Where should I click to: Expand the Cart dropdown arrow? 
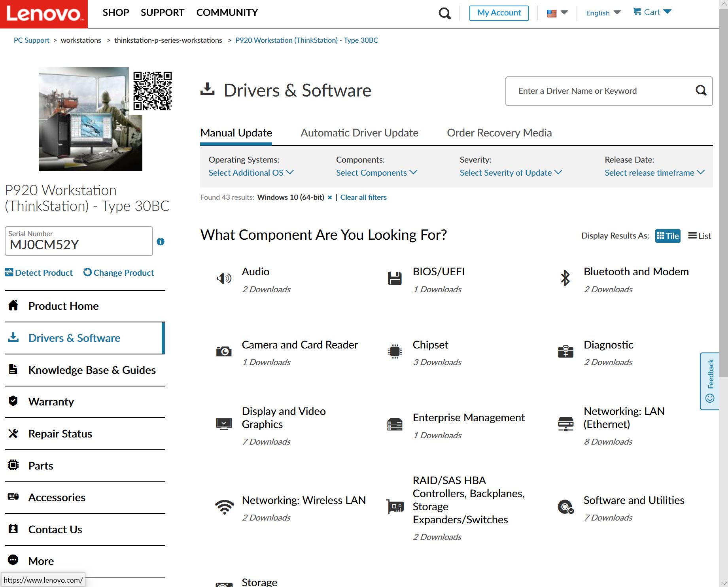pyautogui.click(x=667, y=11)
